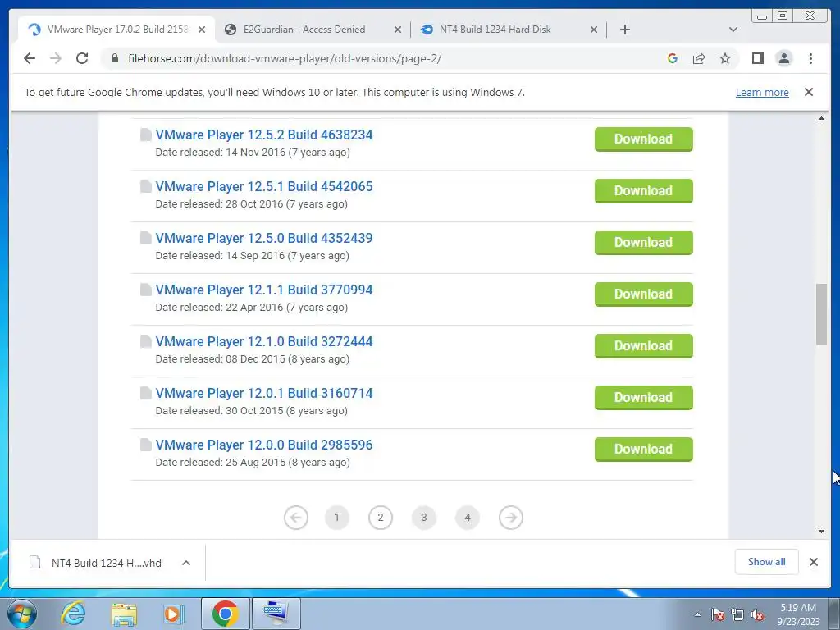Image resolution: width=840 pixels, height=630 pixels.
Task: Open Action Center flag tray icon
Action: click(718, 614)
